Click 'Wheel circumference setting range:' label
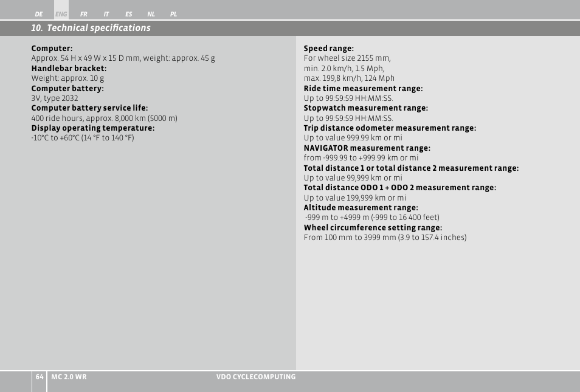Screen dimensions: 580x392 coord(373,227)
